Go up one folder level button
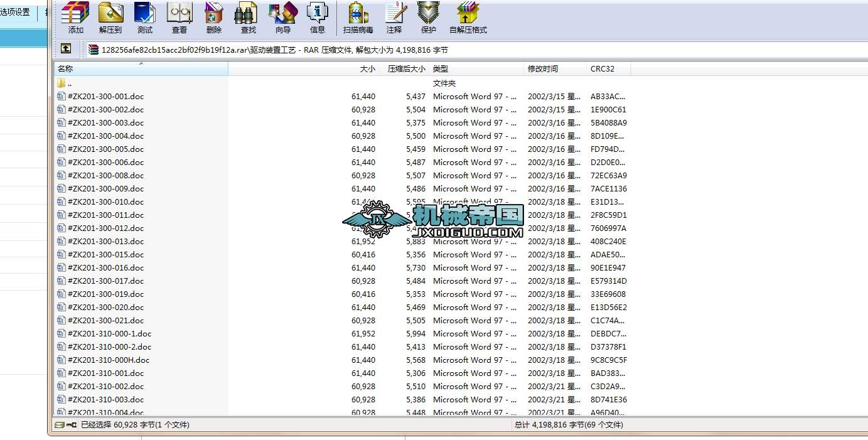The width and height of the screenshot is (868, 440). point(66,49)
